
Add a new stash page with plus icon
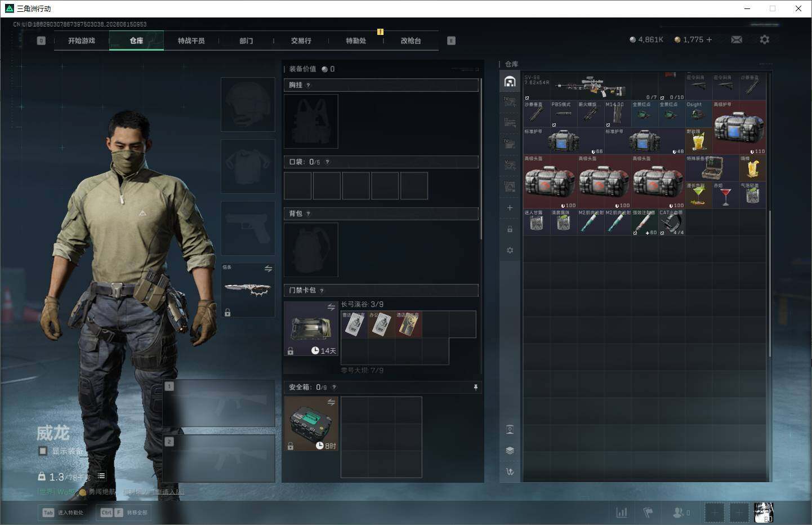(x=510, y=208)
